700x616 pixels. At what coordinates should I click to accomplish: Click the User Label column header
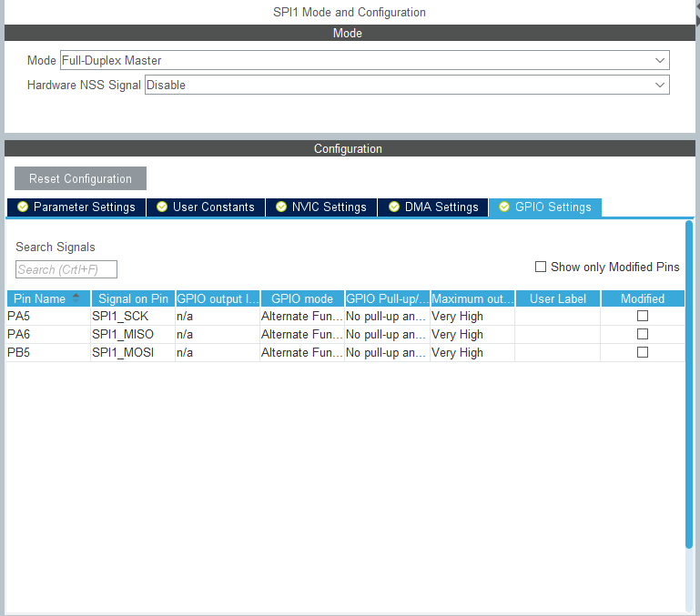click(558, 298)
